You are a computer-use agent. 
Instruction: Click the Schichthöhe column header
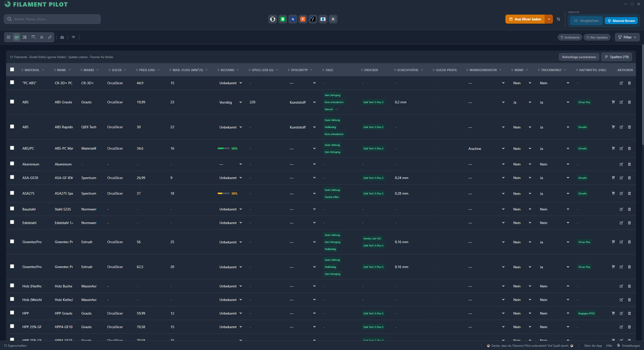point(408,70)
